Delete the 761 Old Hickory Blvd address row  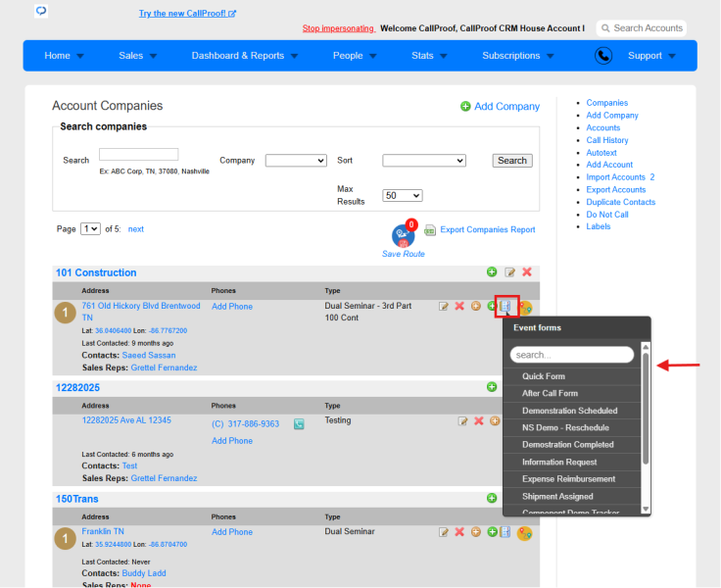tap(459, 306)
